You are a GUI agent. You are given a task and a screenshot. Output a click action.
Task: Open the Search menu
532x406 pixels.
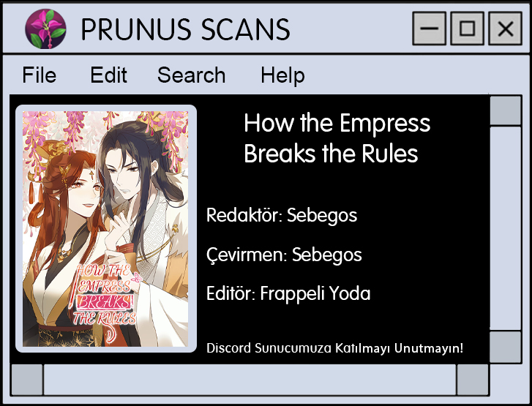click(x=191, y=75)
